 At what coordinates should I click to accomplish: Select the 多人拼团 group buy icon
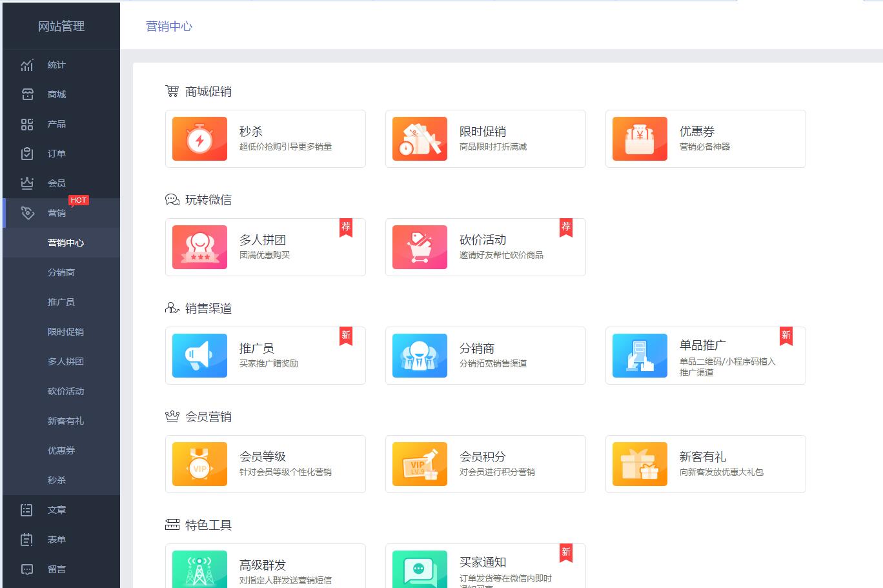coord(199,247)
